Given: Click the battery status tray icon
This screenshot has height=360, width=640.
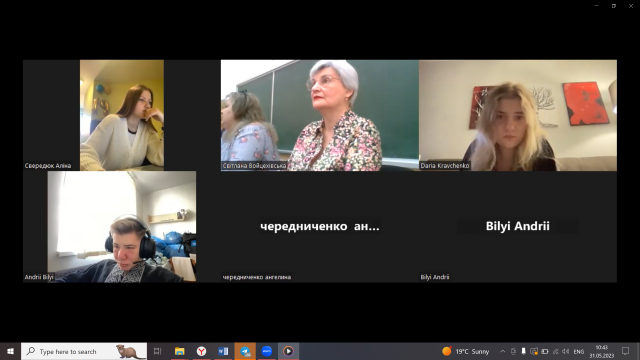Looking at the screenshot, I should click(544, 351).
